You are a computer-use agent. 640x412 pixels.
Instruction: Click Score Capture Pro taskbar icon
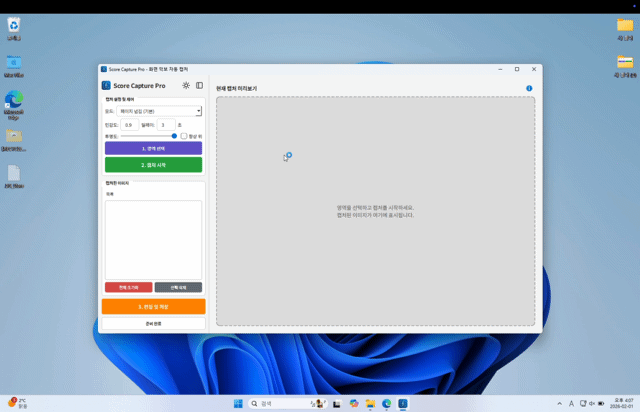tap(402, 403)
